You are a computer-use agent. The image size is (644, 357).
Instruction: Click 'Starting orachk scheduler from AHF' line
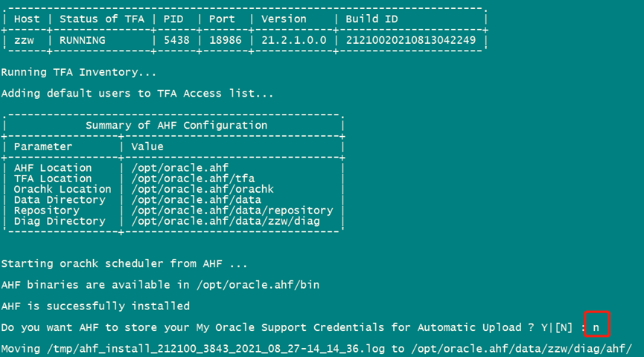click(x=124, y=263)
